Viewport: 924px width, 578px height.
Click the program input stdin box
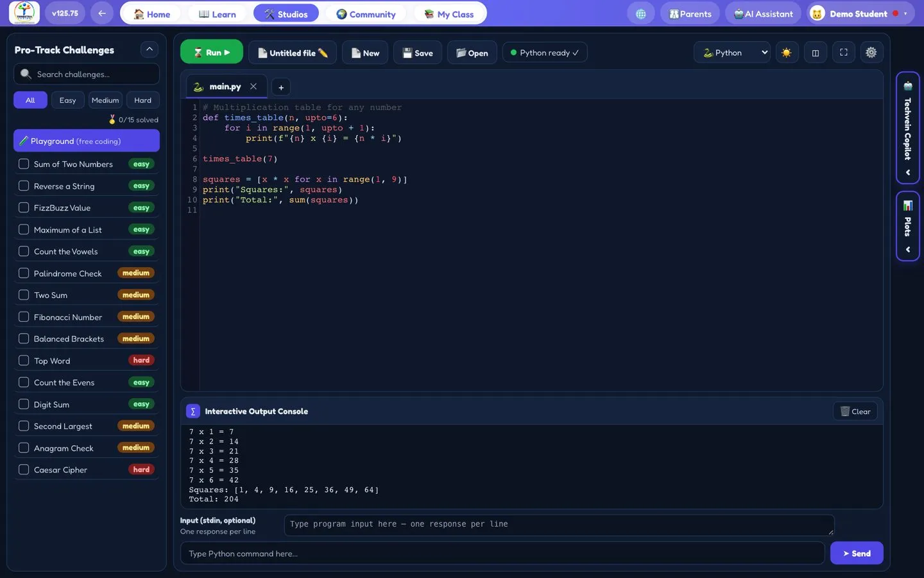[x=560, y=525]
